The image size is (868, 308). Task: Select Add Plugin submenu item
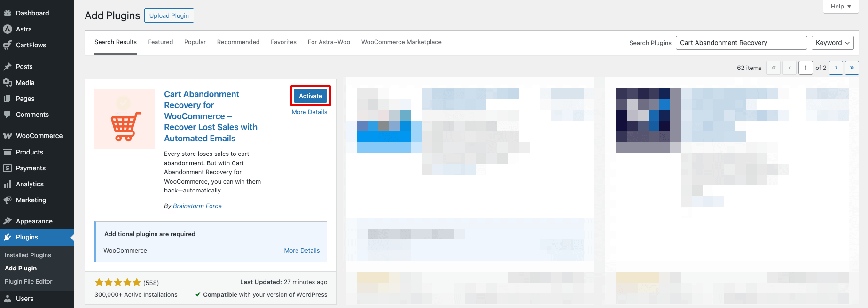[21, 269]
